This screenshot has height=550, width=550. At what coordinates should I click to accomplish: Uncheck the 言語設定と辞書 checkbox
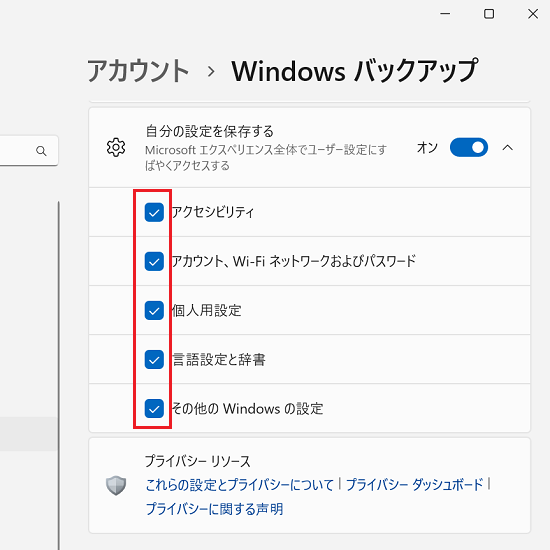tap(154, 360)
